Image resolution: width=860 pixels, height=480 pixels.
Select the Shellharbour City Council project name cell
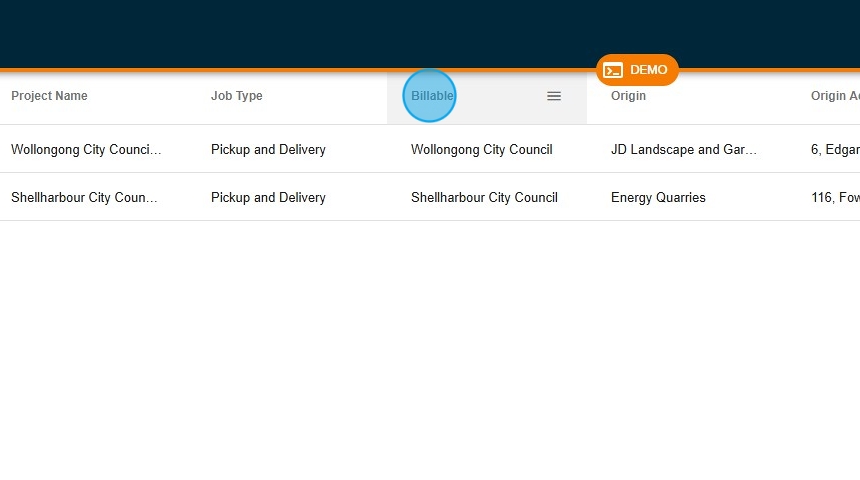click(x=84, y=198)
